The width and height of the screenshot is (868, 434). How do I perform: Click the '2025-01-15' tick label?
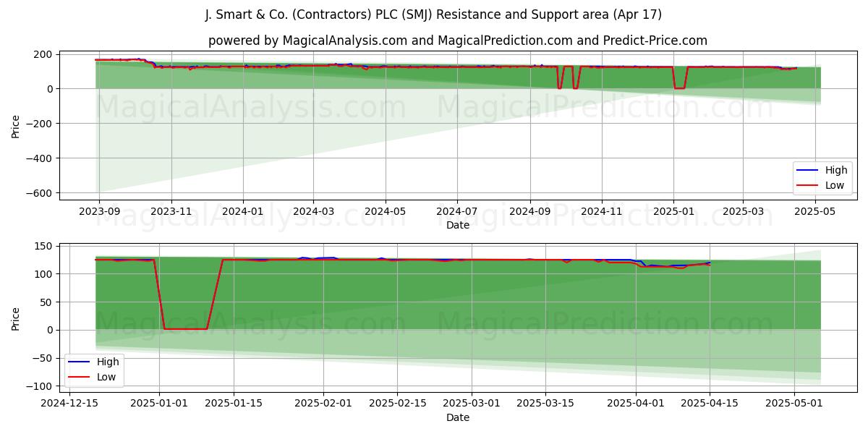(x=234, y=402)
